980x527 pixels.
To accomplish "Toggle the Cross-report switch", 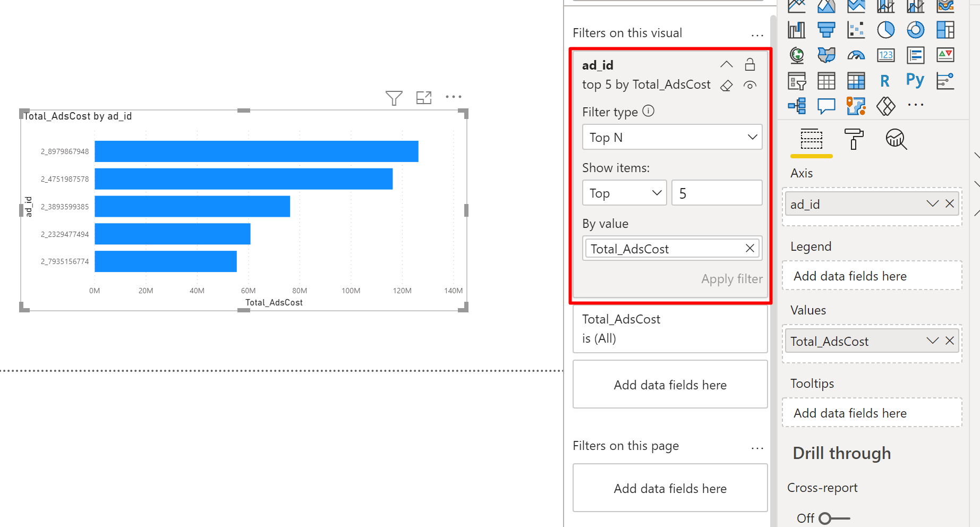I will [x=834, y=518].
